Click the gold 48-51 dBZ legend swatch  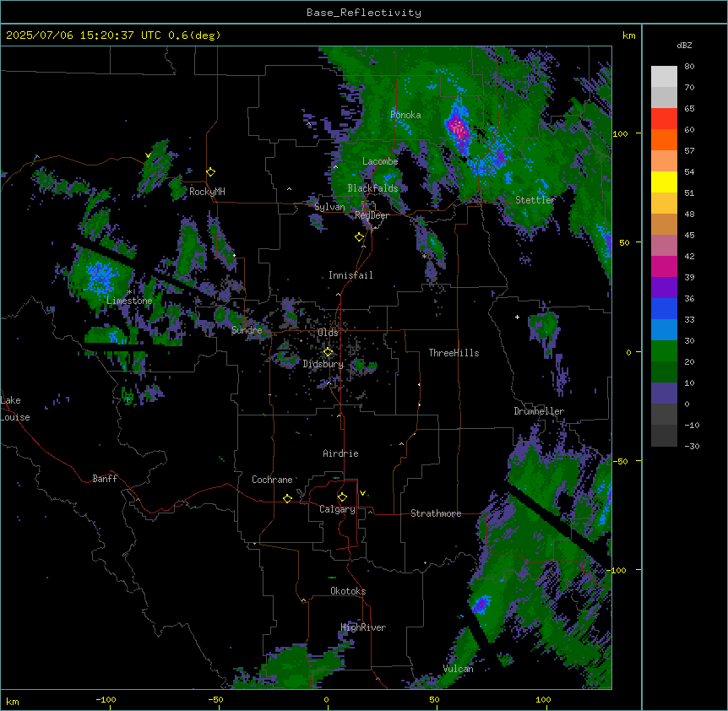(664, 204)
